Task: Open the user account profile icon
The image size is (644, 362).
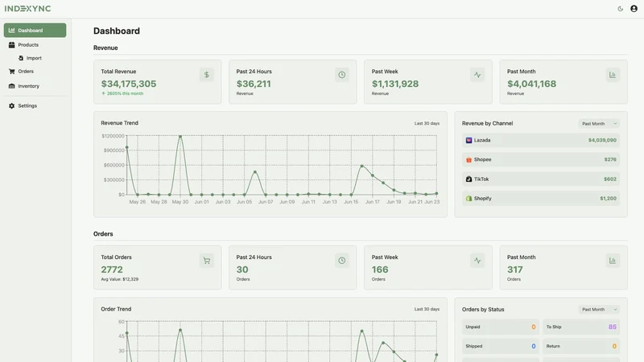Action: pos(634,9)
